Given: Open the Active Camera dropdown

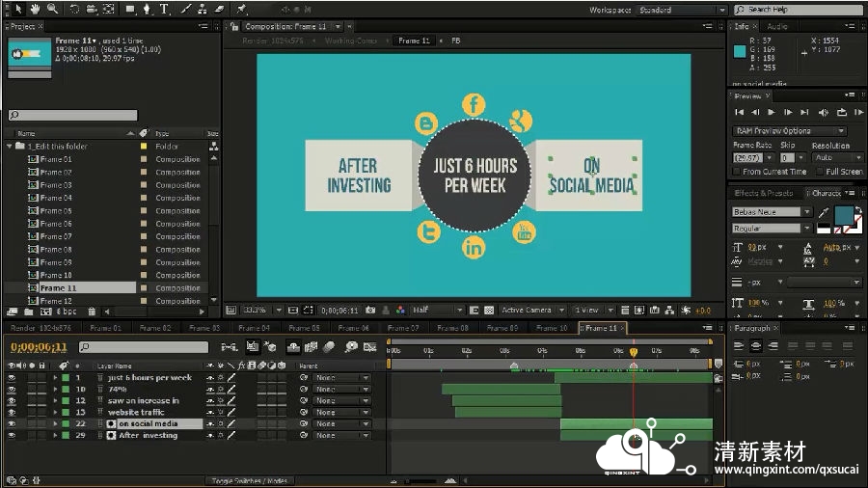Looking at the screenshot, I should click(532, 311).
